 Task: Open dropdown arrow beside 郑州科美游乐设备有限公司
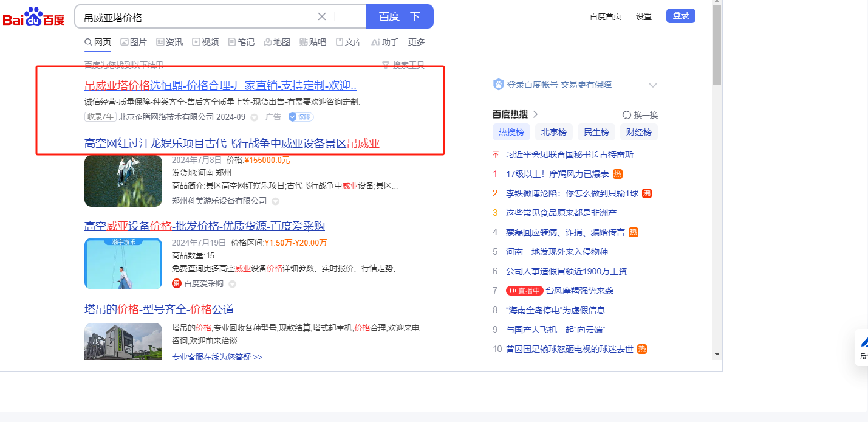point(275,201)
